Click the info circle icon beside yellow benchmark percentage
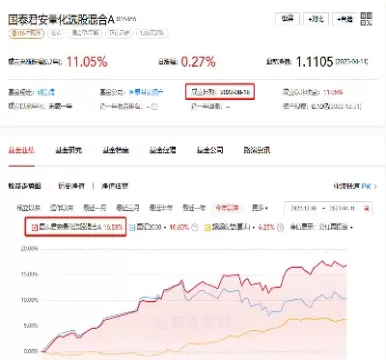Screen dimensions: 386x360 point(281,227)
